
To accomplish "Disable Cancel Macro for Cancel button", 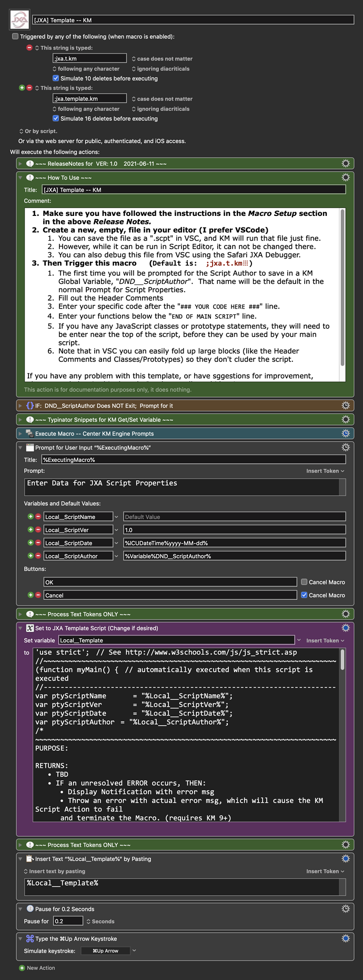I will click(304, 595).
